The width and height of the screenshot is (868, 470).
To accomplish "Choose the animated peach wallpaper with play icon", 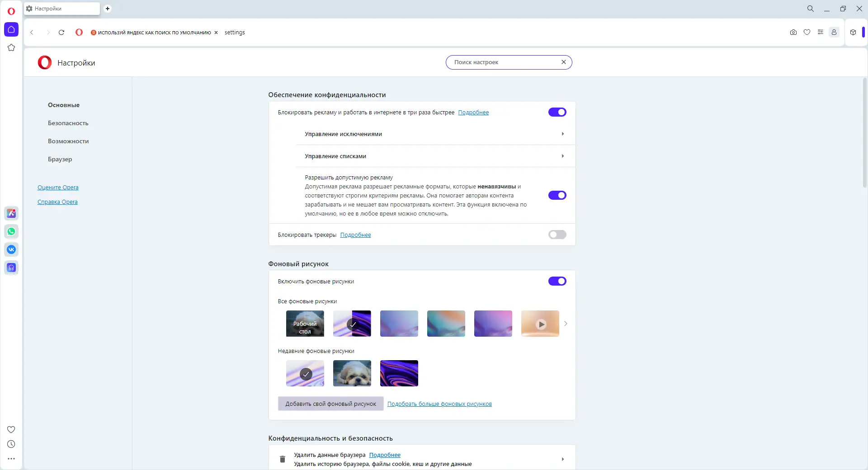I will pyautogui.click(x=540, y=324).
